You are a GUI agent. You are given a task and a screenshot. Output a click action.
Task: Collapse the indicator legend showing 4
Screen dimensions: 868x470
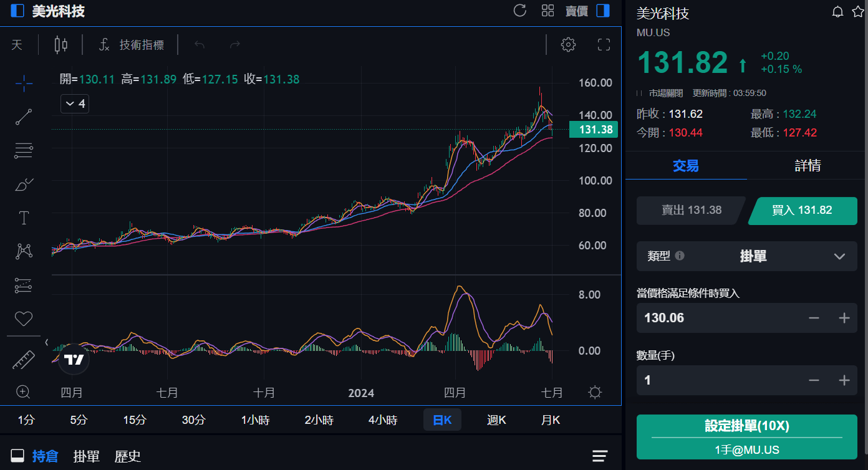tap(75, 103)
